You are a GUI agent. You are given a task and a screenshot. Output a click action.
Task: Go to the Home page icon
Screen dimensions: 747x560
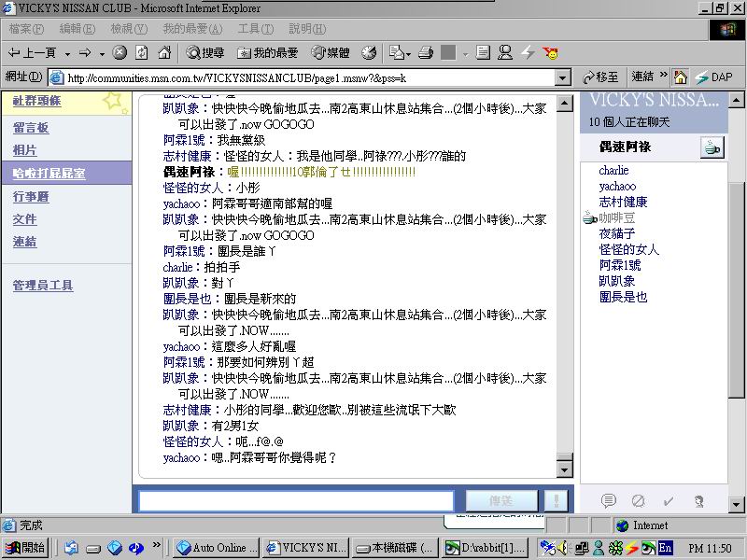164,52
